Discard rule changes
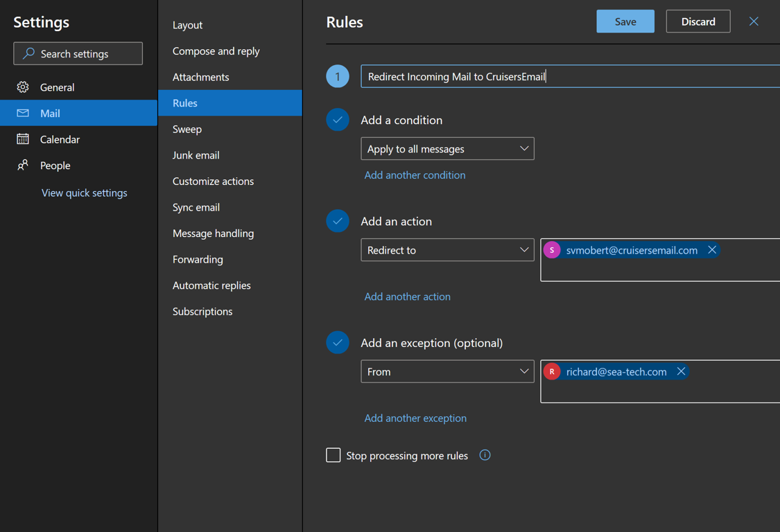780x532 pixels. (697, 21)
